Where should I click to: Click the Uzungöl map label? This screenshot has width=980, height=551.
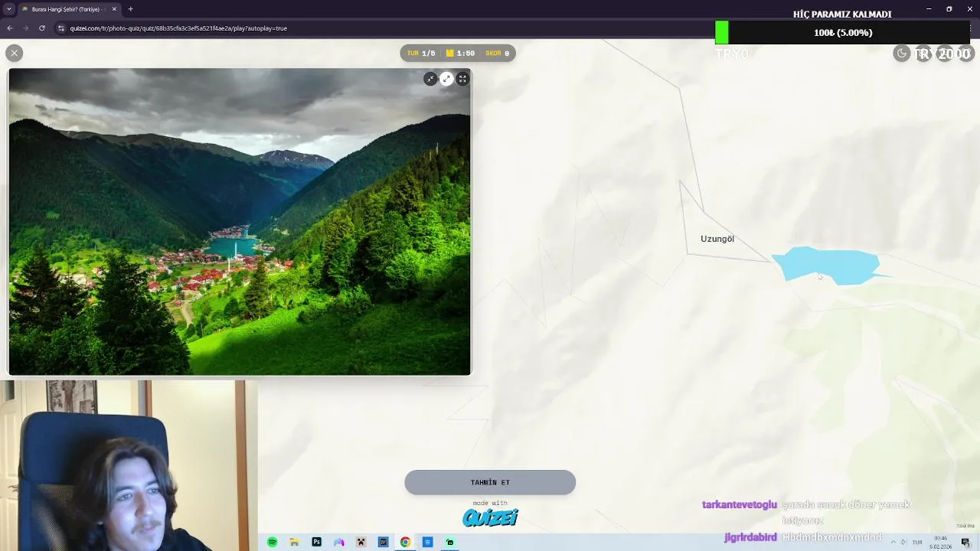(717, 239)
